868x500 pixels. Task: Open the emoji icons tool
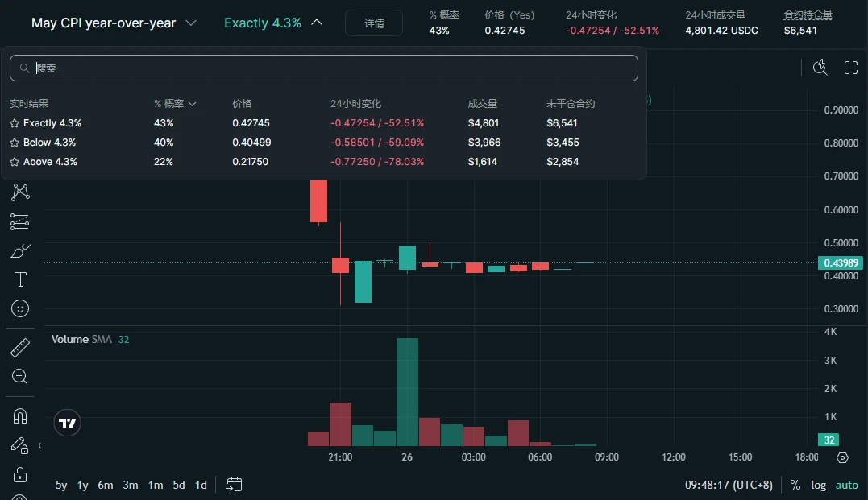tap(20, 308)
